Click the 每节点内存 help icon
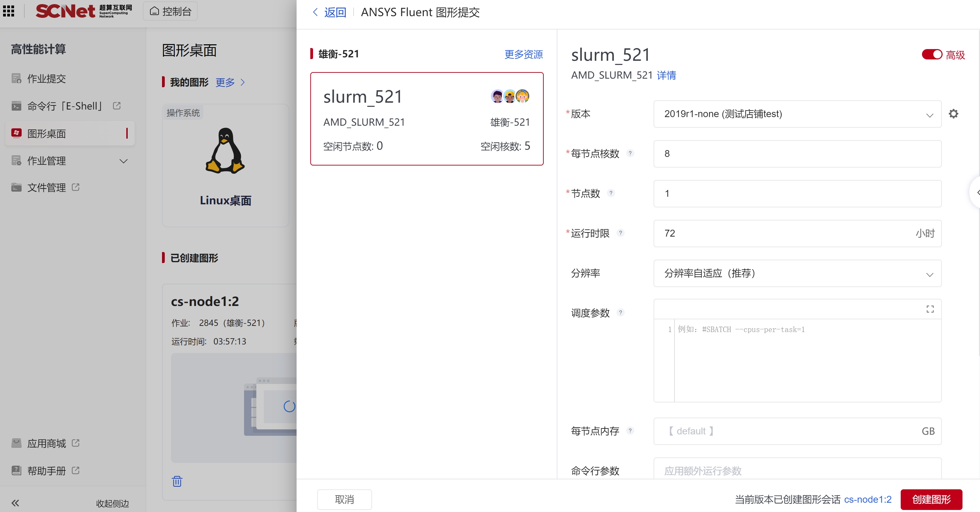 point(630,431)
